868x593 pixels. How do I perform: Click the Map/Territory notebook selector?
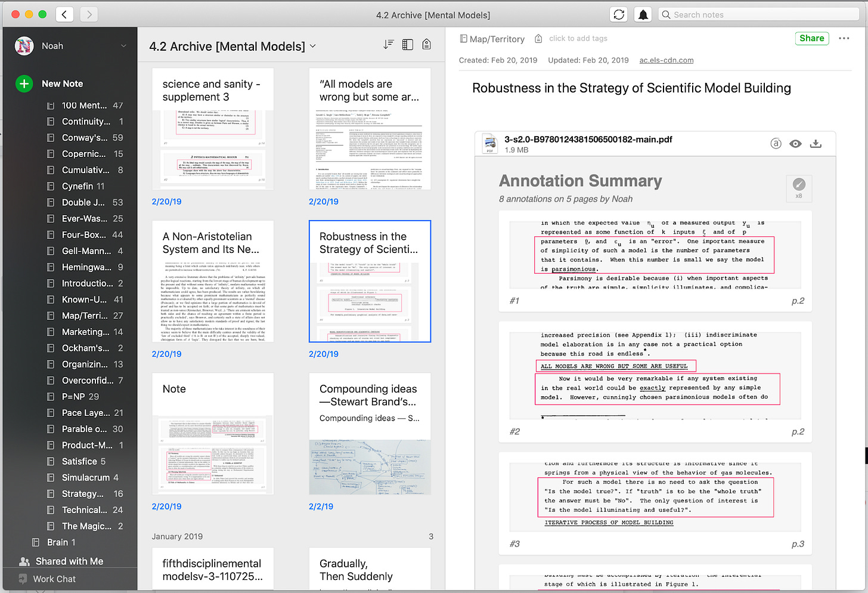coord(492,39)
